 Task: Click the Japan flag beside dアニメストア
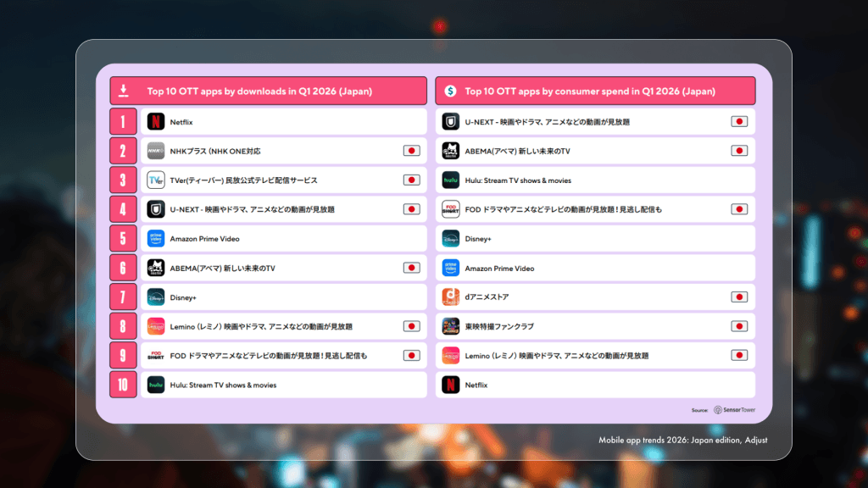point(739,297)
